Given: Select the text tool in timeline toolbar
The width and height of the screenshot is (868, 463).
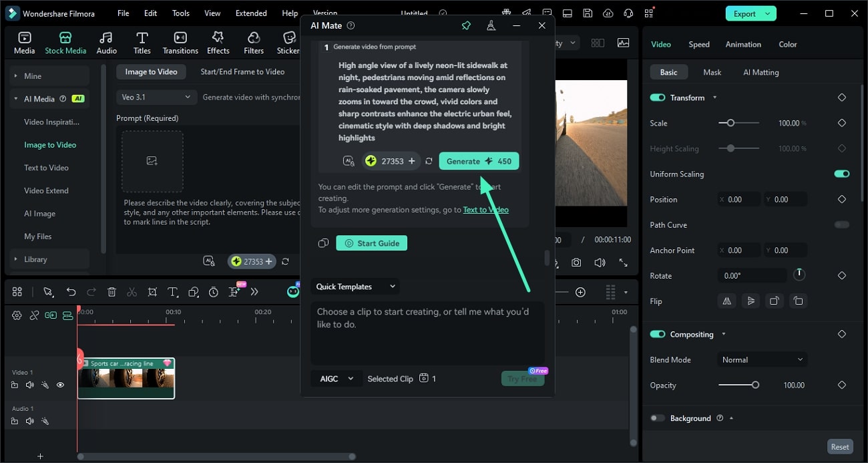Looking at the screenshot, I should 172,292.
